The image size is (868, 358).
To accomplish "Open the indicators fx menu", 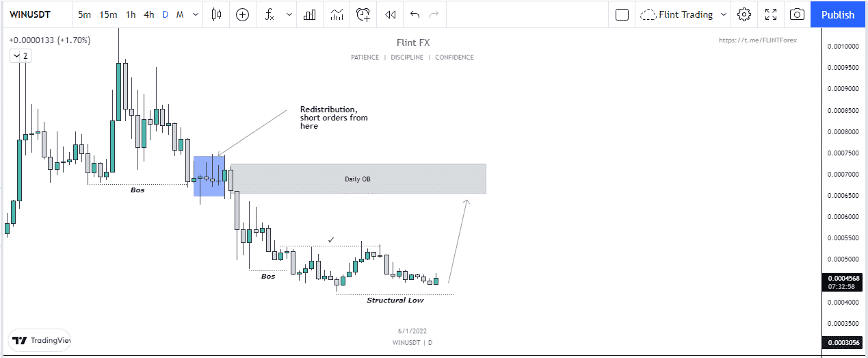I will pyautogui.click(x=270, y=14).
